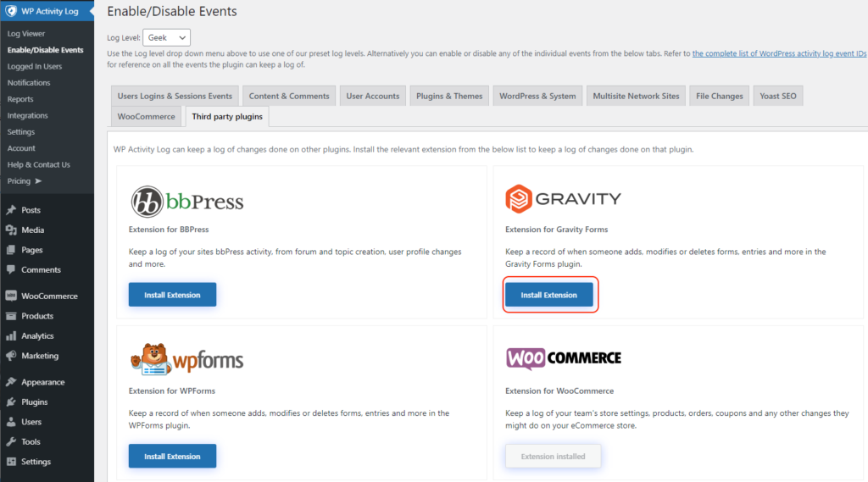
Task: Click the WP Activity Log shield icon
Action: [11, 12]
